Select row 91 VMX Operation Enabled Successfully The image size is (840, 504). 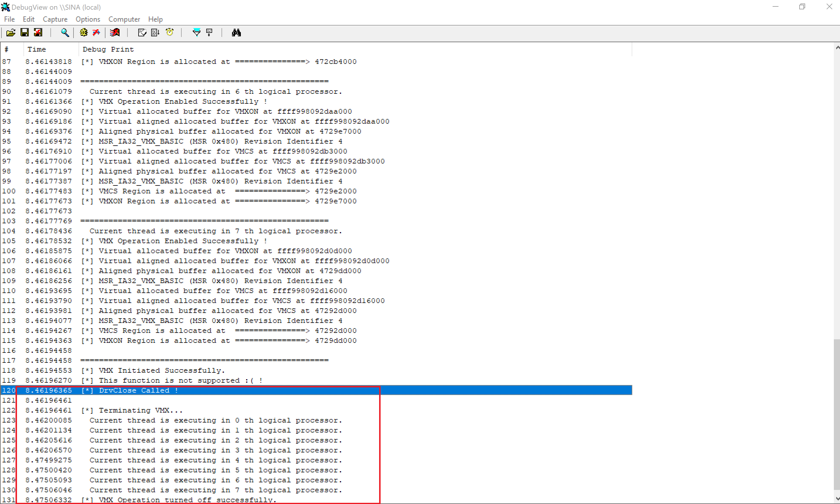click(x=316, y=102)
